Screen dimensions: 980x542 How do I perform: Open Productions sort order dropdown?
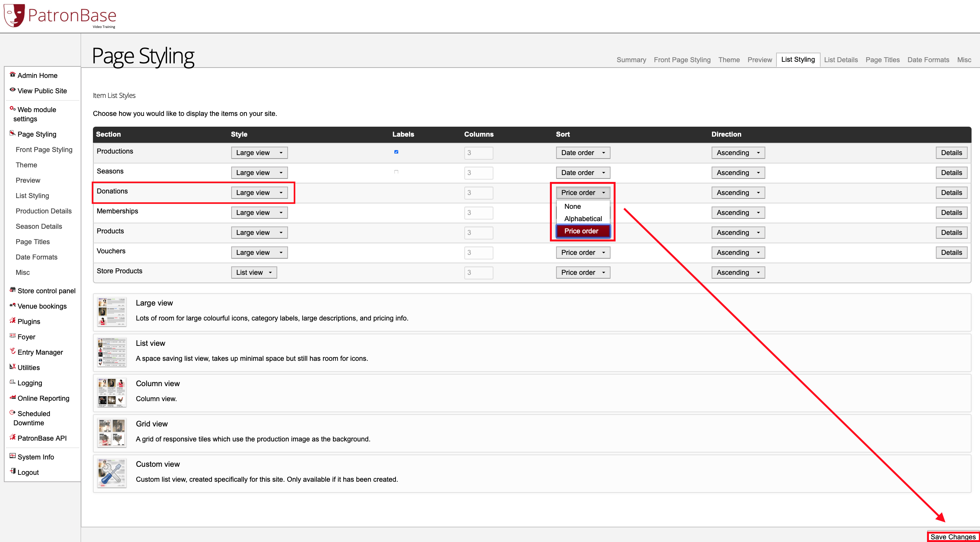[583, 153]
